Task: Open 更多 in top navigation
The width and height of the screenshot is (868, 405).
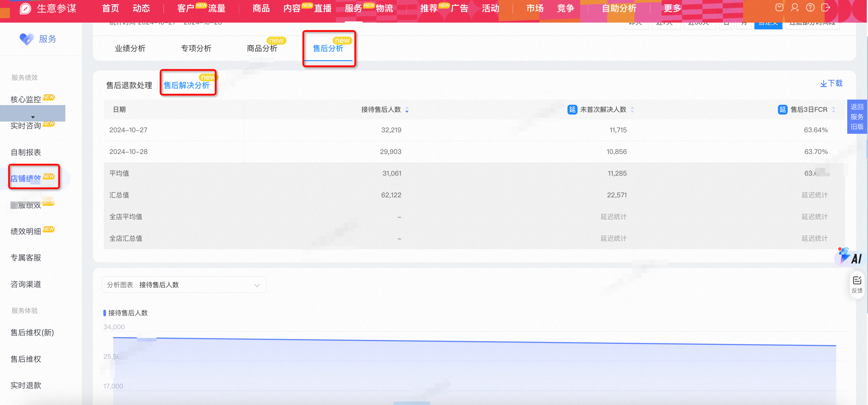Action: coord(672,9)
